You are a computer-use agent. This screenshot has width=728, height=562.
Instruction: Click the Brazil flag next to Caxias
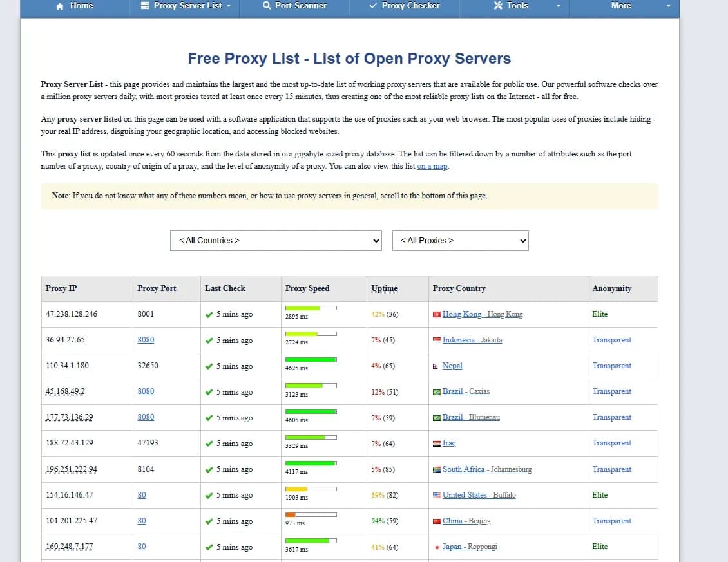tap(437, 391)
